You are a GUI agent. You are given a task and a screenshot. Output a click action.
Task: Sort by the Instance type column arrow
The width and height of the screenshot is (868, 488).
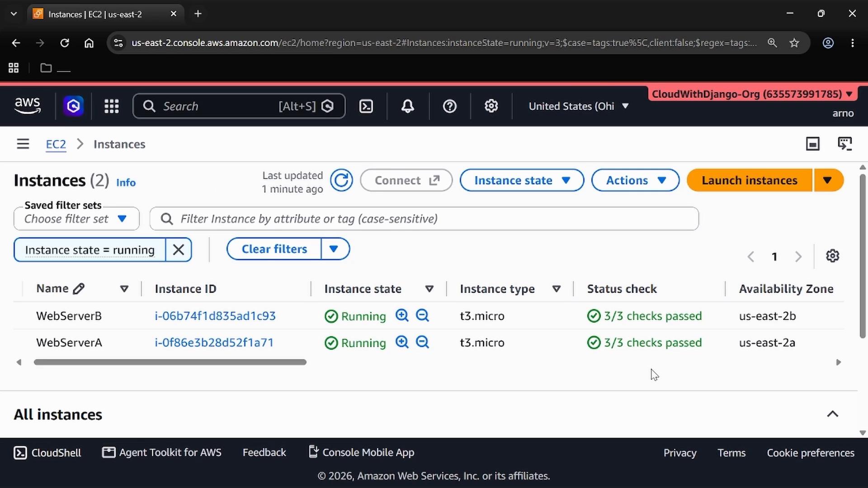[557, 289]
